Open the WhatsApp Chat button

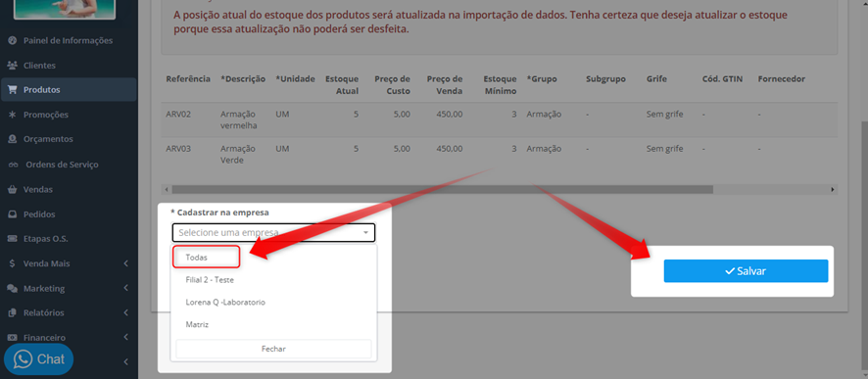pyautogui.click(x=39, y=359)
